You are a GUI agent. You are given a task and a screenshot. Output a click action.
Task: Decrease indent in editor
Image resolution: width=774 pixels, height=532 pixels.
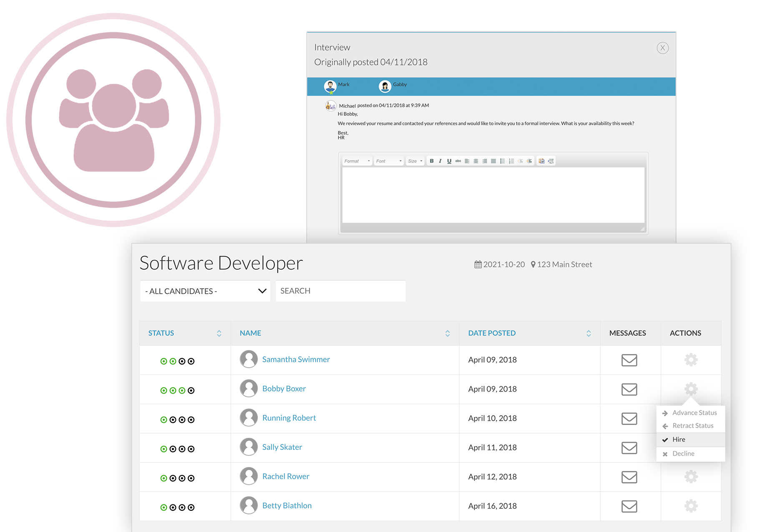click(x=520, y=161)
